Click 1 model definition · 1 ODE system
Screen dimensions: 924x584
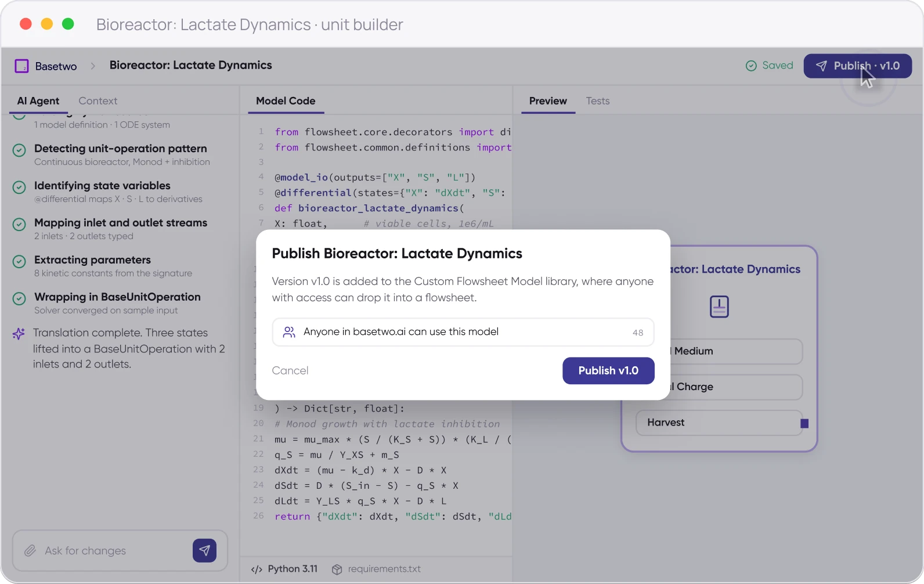pyautogui.click(x=102, y=125)
